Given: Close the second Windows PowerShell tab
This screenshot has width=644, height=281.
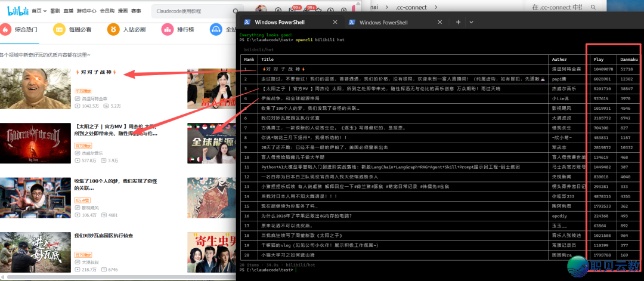Looking at the screenshot, I should pos(440,22).
